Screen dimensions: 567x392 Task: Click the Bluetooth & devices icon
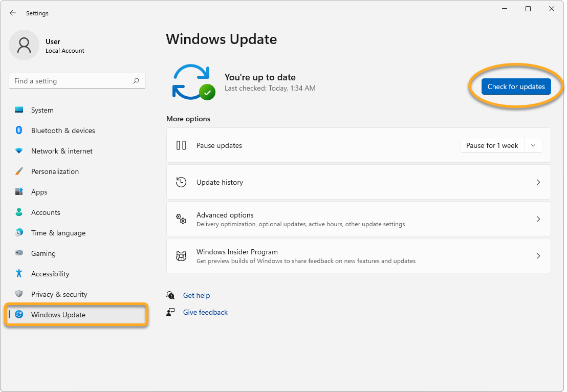[19, 130]
